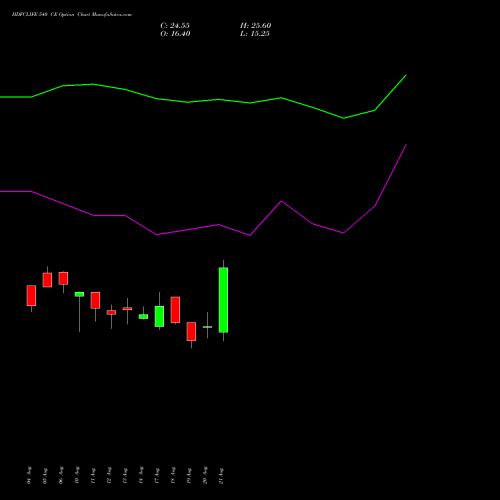Click the close value C: 24.55
Screen dimensions: 500x500
(x=175, y=26)
